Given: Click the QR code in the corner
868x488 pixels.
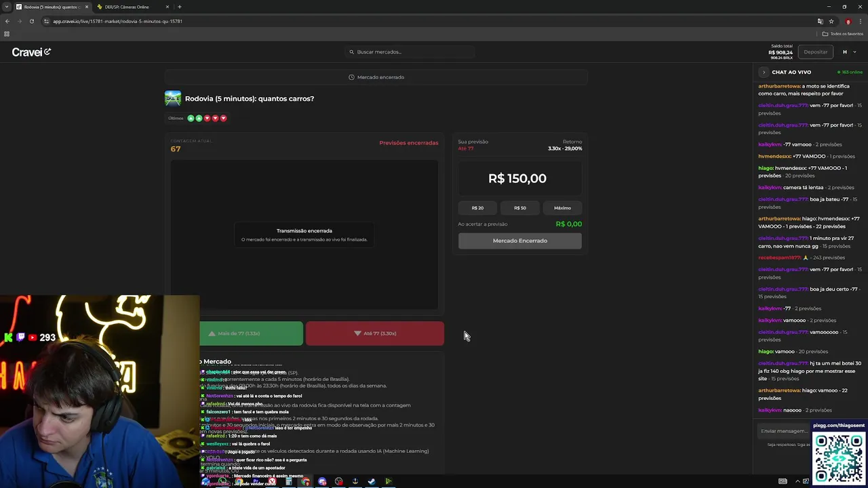Looking at the screenshot, I should tap(840, 459).
